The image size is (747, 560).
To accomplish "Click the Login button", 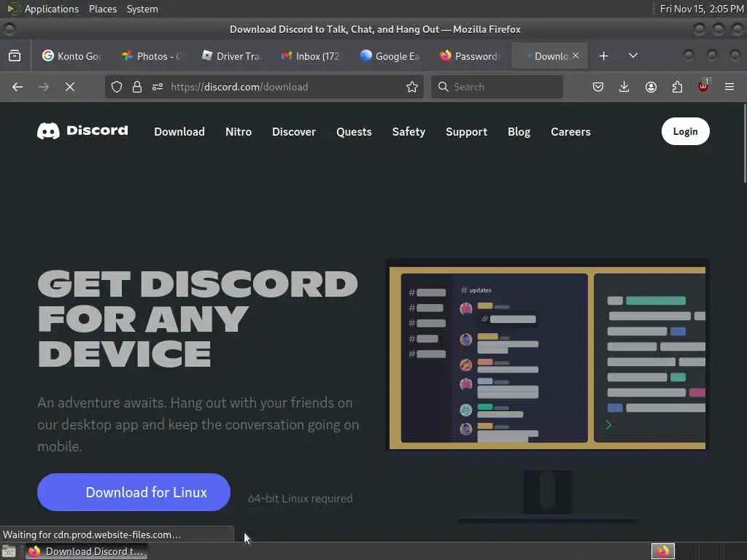I will [x=685, y=131].
